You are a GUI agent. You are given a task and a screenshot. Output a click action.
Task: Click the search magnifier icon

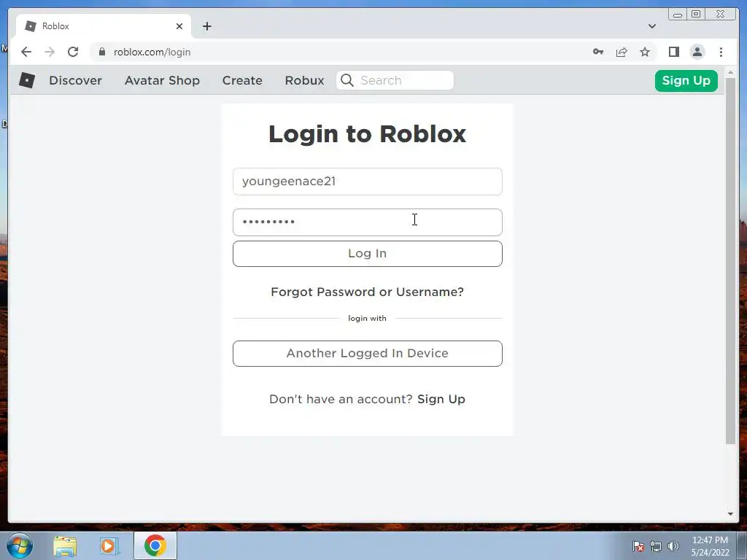point(347,80)
